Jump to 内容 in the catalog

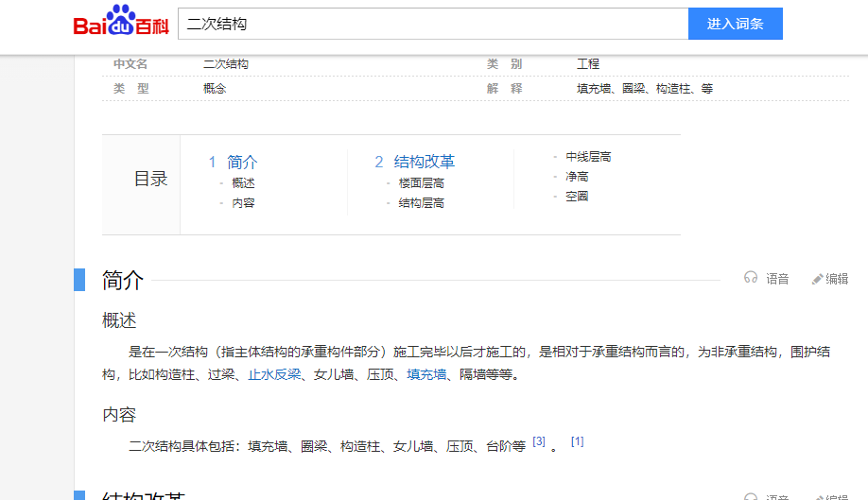(x=243, y=203)
